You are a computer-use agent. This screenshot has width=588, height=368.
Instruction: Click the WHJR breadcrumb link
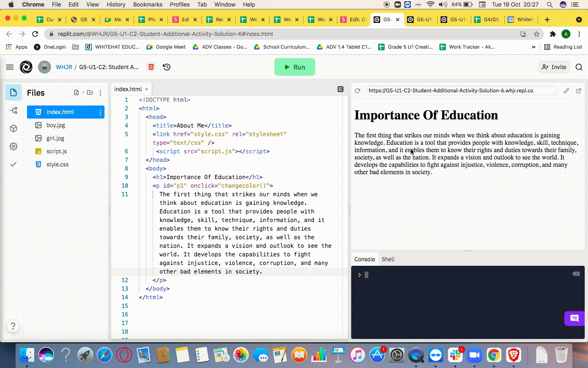[64, 67]
